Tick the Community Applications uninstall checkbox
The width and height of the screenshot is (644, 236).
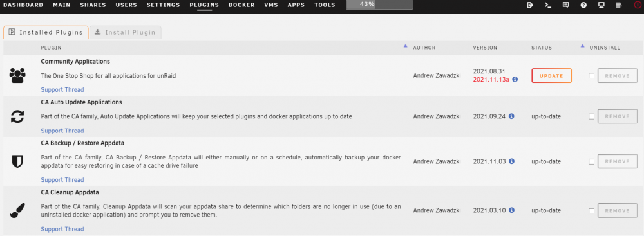tap(591, 75)
